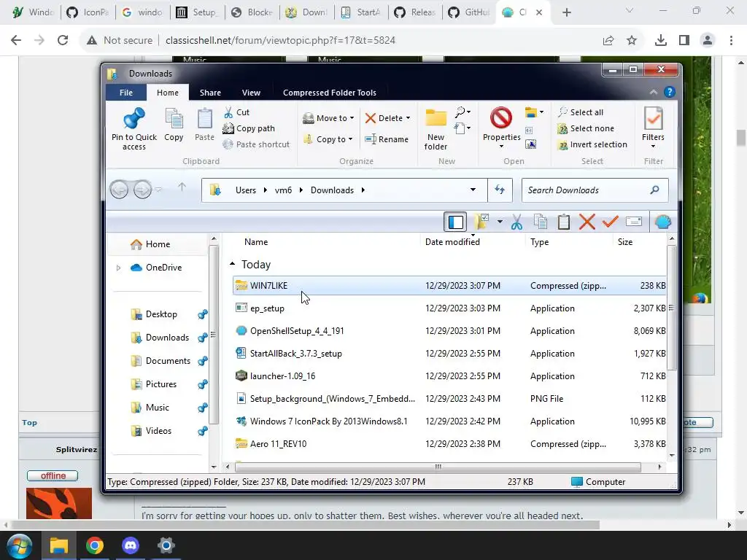The height and width of the screenshot is (560, 747).
Task: Select the Aero 11_REV10 zip file
Action: pyautogui.click(x=449, y=444)
